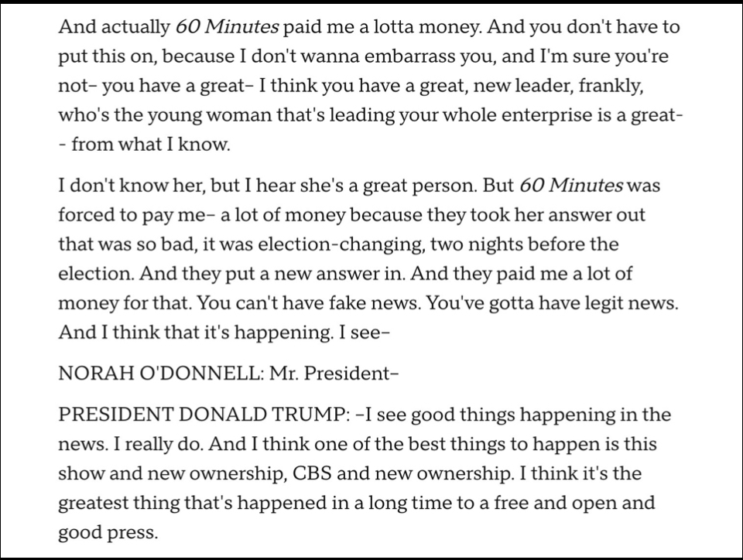Image resolution: width=743 pixels, height=560 pixels.
Task: Click italic "60 Minutes" in the first paragraph
Action: click(227, 27)
